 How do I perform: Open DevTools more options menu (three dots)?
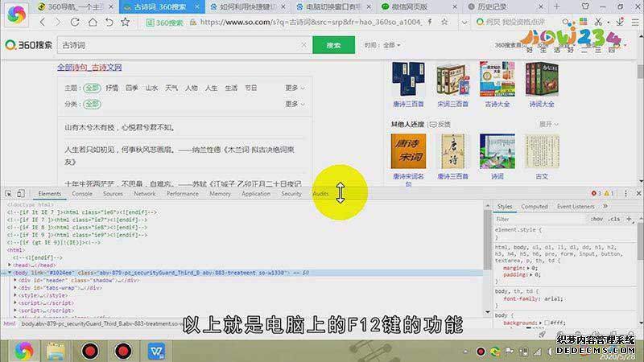point(625,193)
